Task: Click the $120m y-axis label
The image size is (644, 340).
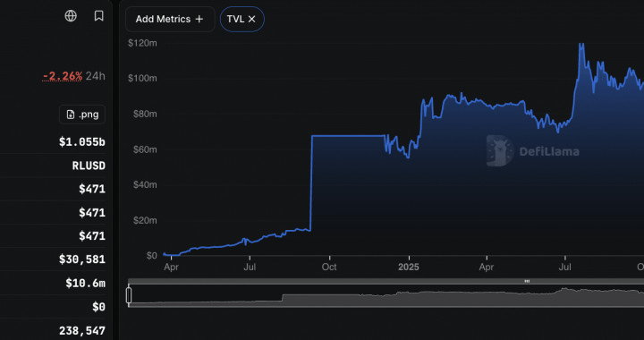Action: [x=142, y=43]
